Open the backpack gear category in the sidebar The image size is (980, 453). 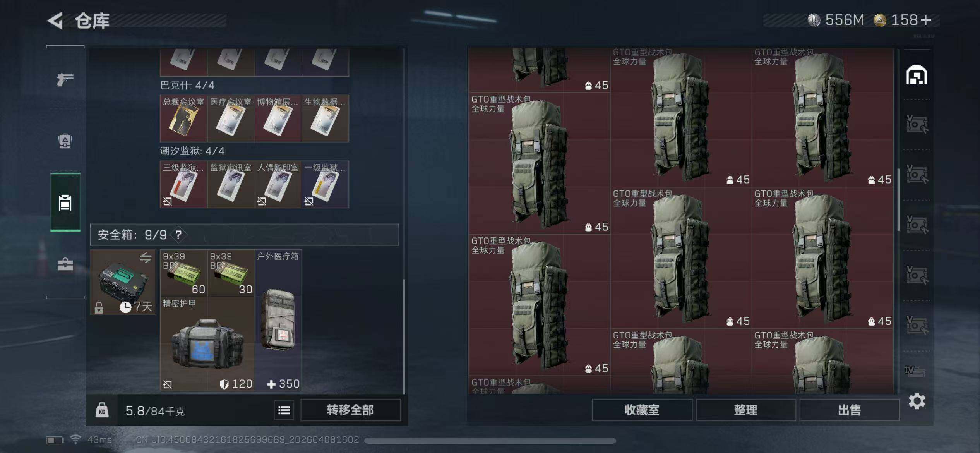[65, 141]
